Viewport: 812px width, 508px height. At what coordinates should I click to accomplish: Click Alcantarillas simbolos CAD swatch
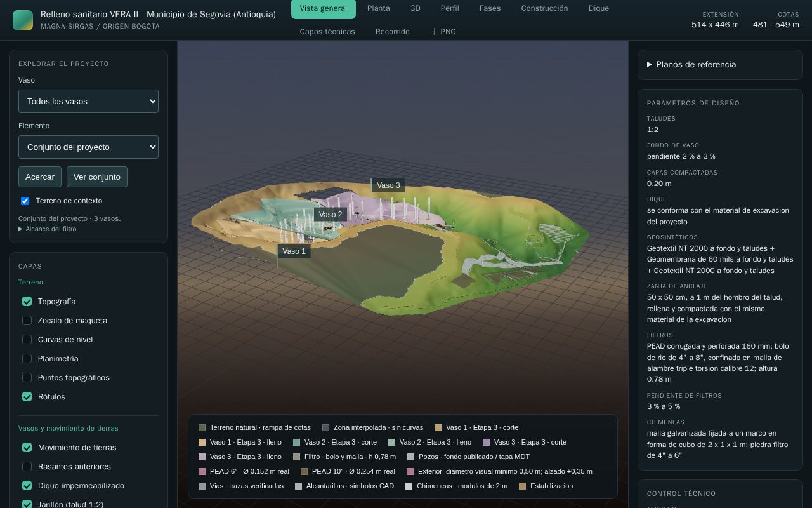[299, 486]
